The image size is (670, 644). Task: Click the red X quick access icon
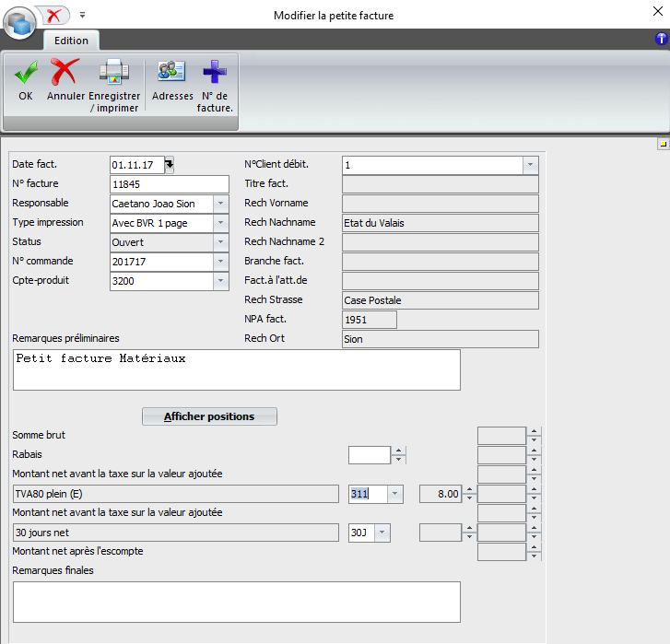(53, 16)
